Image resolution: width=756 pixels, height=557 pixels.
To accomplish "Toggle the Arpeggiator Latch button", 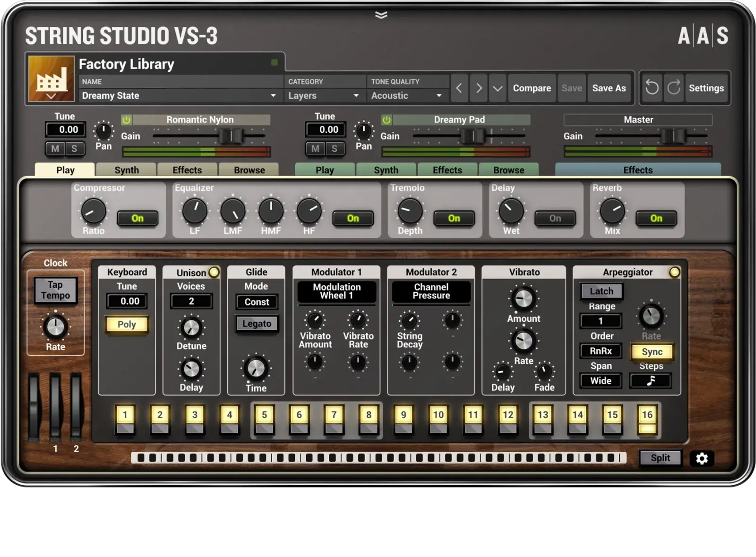I will [601, 291].
